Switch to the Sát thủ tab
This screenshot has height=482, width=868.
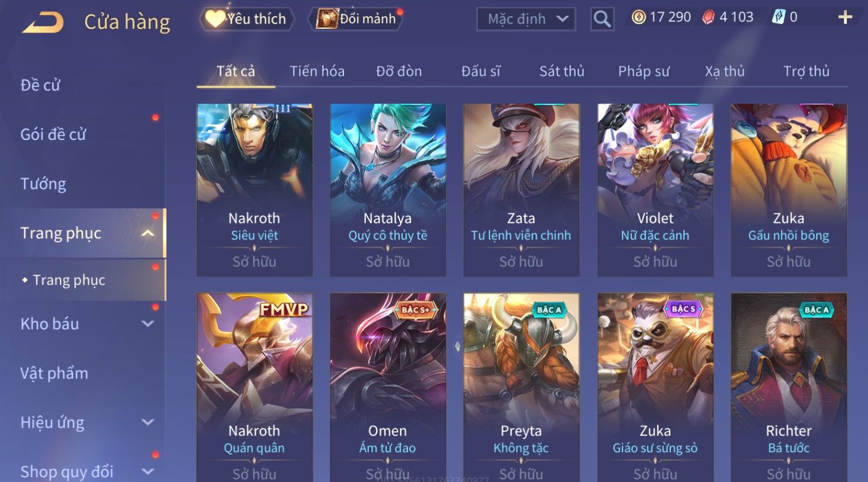tap(562, 71)
